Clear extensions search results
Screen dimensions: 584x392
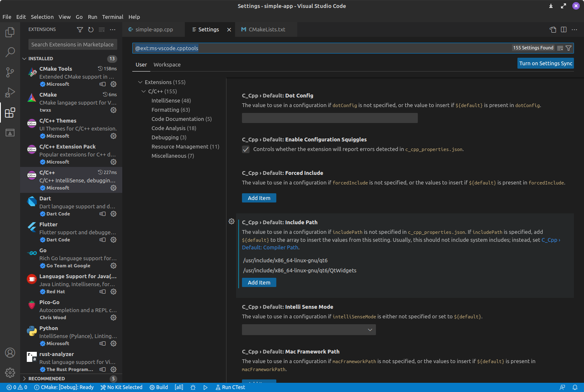(x=102, y=30)
